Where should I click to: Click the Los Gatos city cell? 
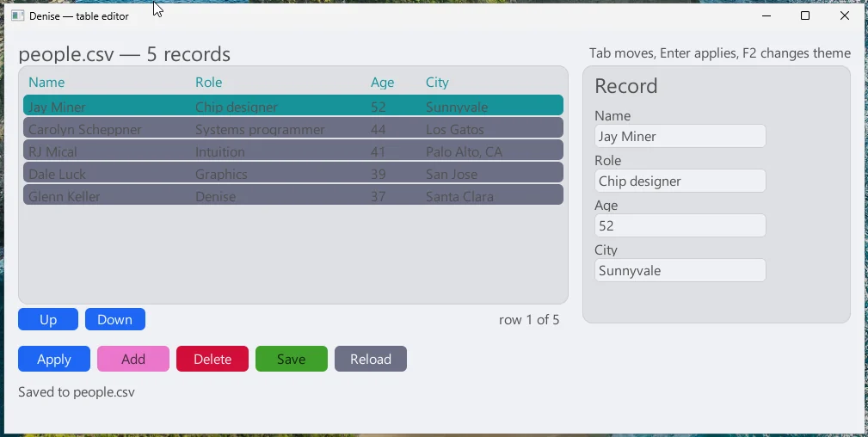pyautogui.click(x=455, y=130)
